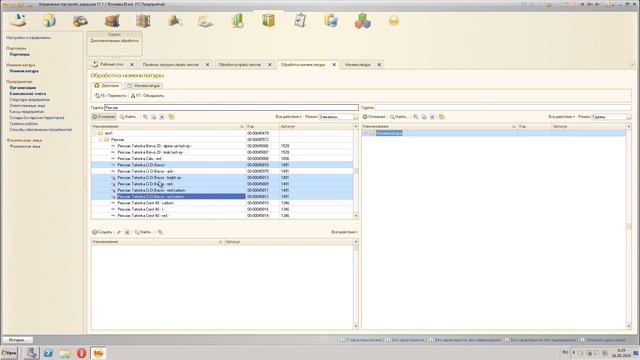Open the clipboard checklist section icon

pos(300,20)
